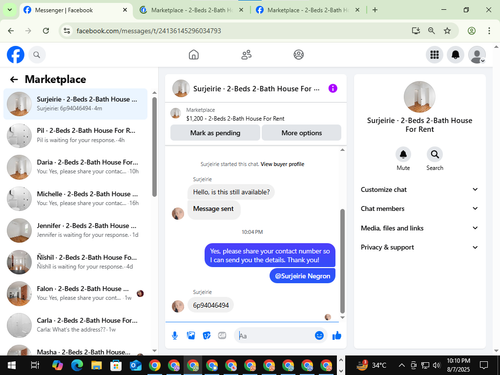
Task: Click the message input field Aa
Action: [x=276, y=336]
